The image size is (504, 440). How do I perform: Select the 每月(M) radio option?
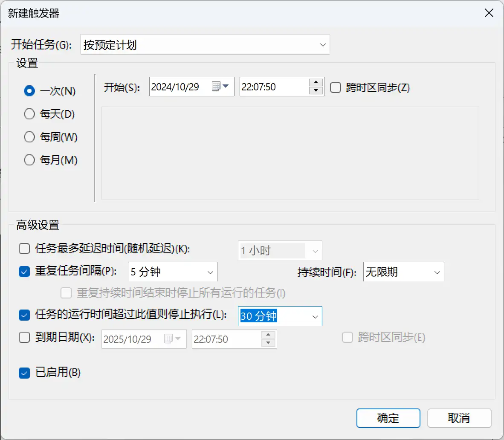tap(29, 160)
